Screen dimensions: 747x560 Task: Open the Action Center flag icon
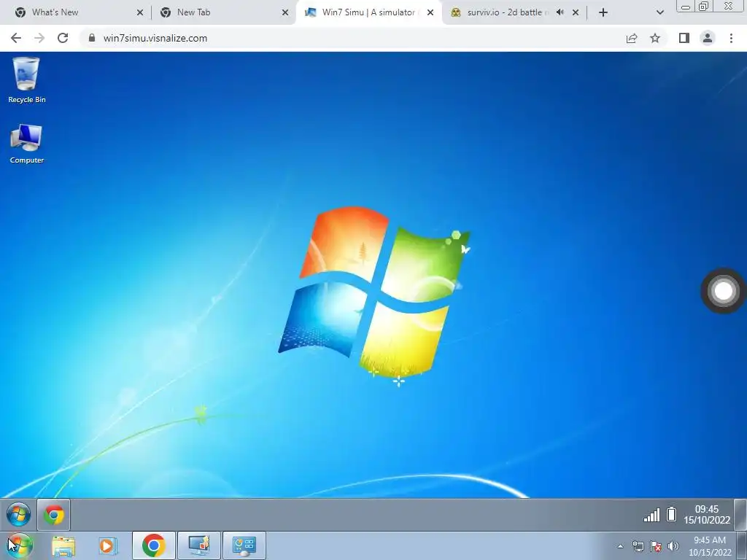[656, 546]
